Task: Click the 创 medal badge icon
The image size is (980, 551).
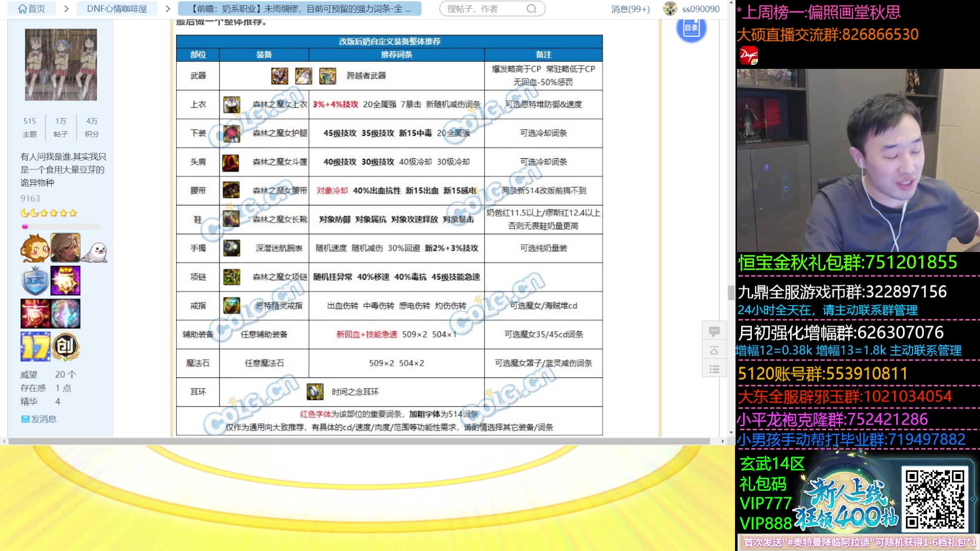Action: point(65,346)
